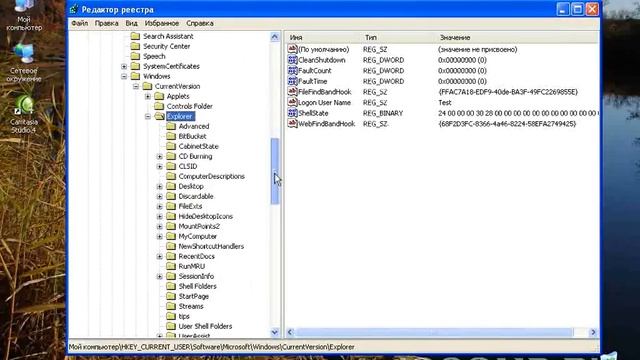Click the registry editor title bar icon
Screen dimensions: 640x360
pyautogui.click(x=74, y=9)
